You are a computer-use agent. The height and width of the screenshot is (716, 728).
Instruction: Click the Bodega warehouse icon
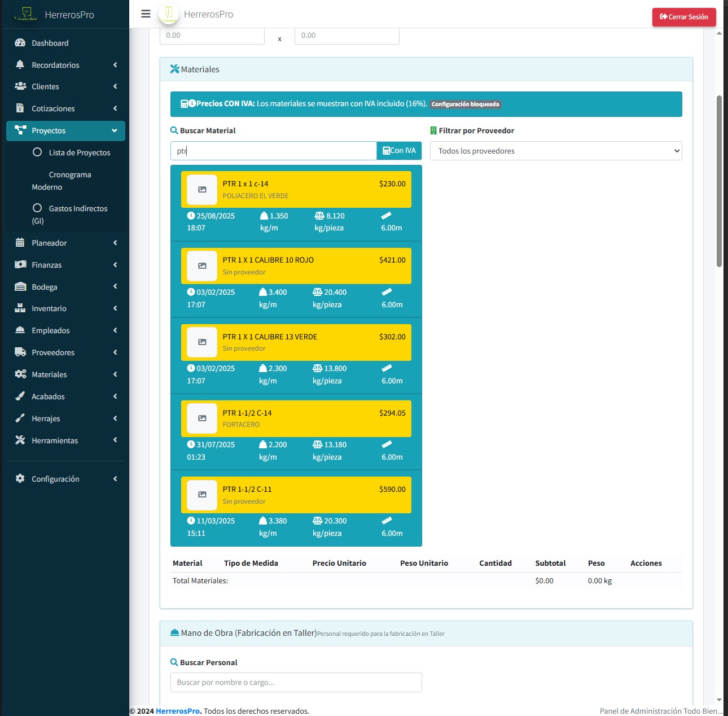click(x=20, y=287)
